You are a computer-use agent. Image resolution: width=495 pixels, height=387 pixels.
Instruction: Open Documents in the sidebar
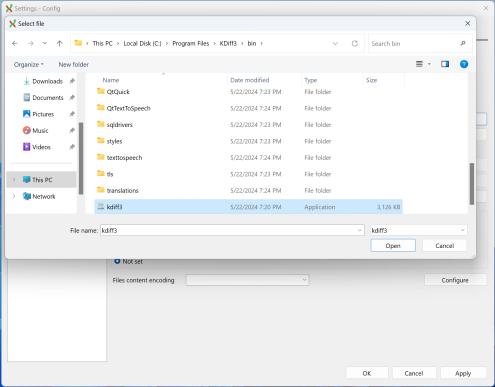[48, 98]
